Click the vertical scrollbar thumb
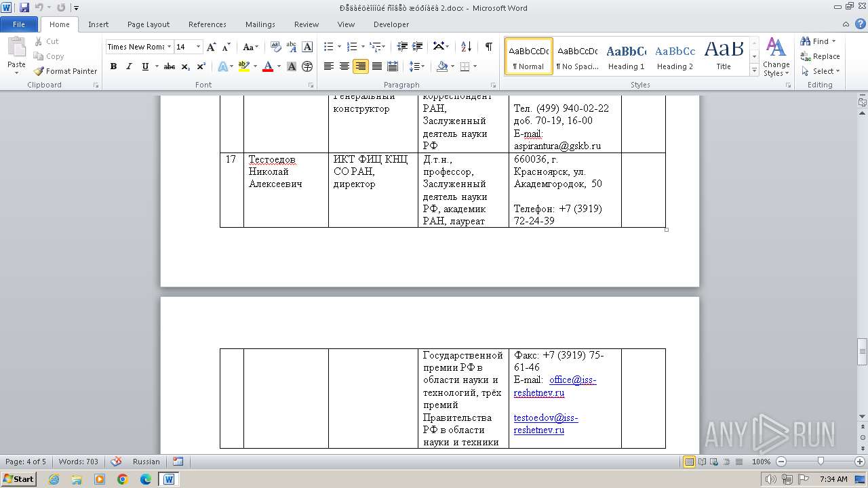The image size is (868, 488). (863, 352)
